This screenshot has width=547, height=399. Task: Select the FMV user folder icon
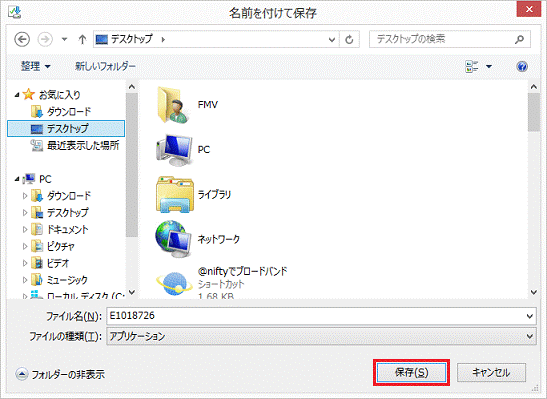pos(174,105)
